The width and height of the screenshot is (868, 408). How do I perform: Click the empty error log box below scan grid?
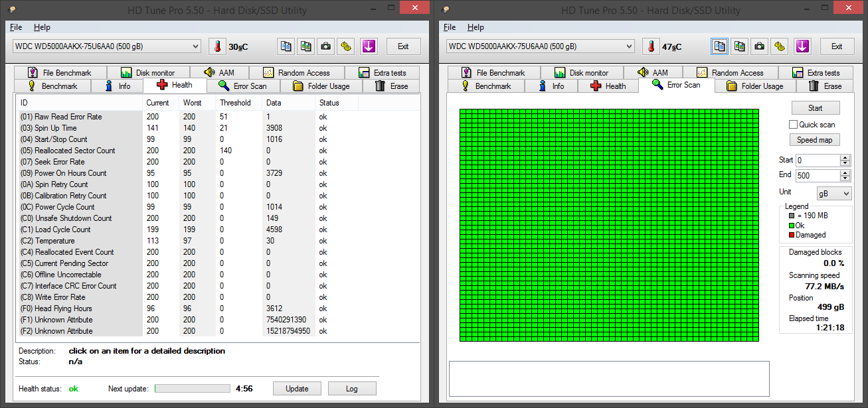click(609, 379)
